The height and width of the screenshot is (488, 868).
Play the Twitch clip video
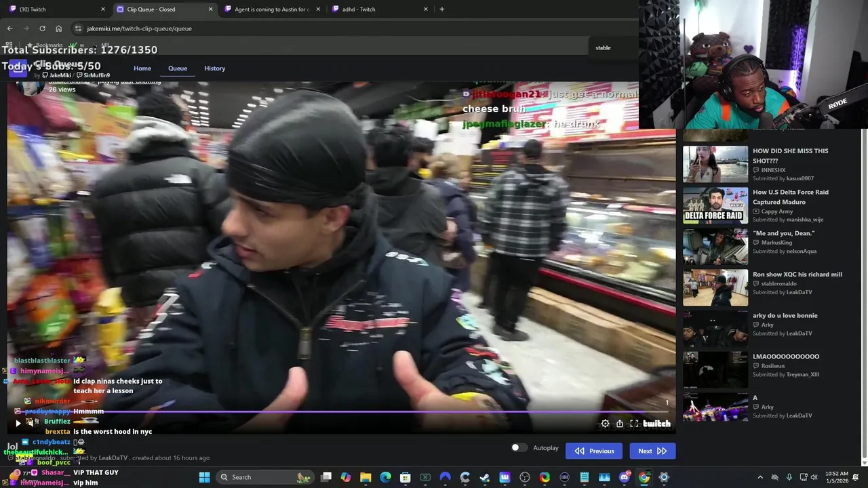point(18,424)
